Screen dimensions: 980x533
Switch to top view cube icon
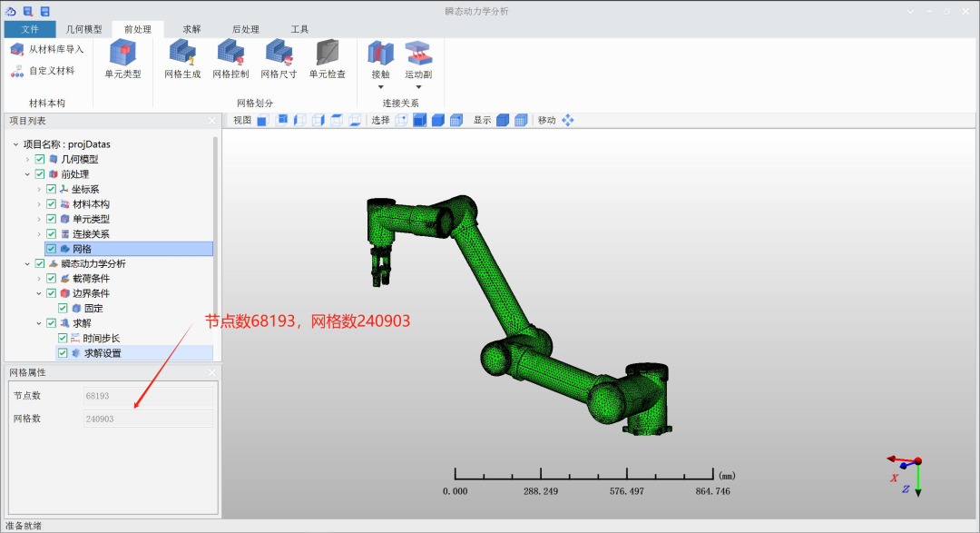pos(337,120)
